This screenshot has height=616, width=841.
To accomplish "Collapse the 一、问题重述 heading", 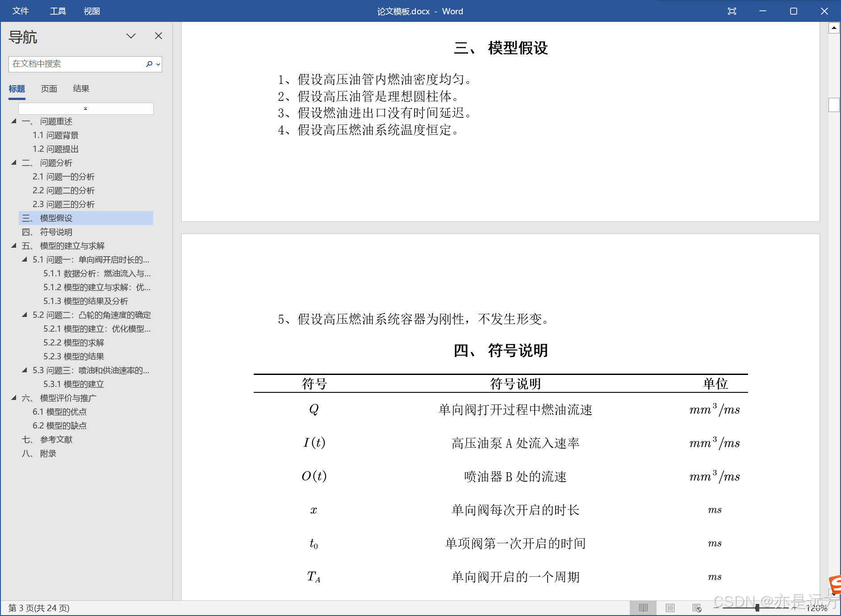I will coord(14,121).
